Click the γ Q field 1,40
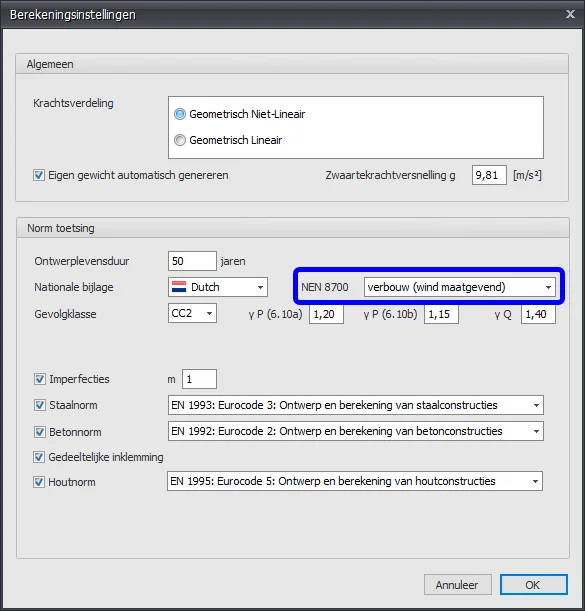The width and height of the screenshot is (585, 611). [x=538, y=314]
